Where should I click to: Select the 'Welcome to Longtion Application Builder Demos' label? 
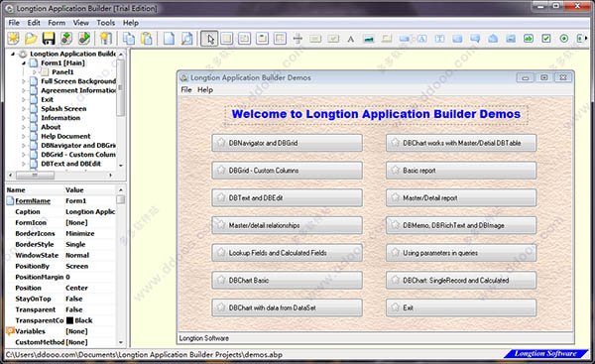(x=376, y=114)
